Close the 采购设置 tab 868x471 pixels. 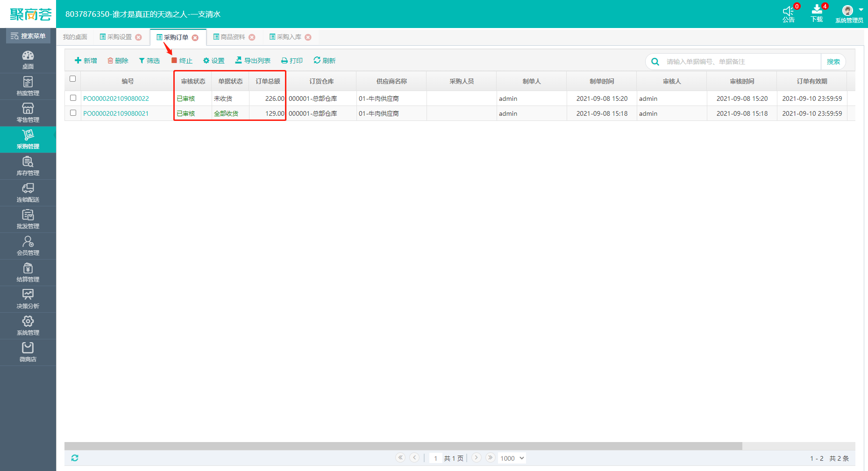click(139, 37)
